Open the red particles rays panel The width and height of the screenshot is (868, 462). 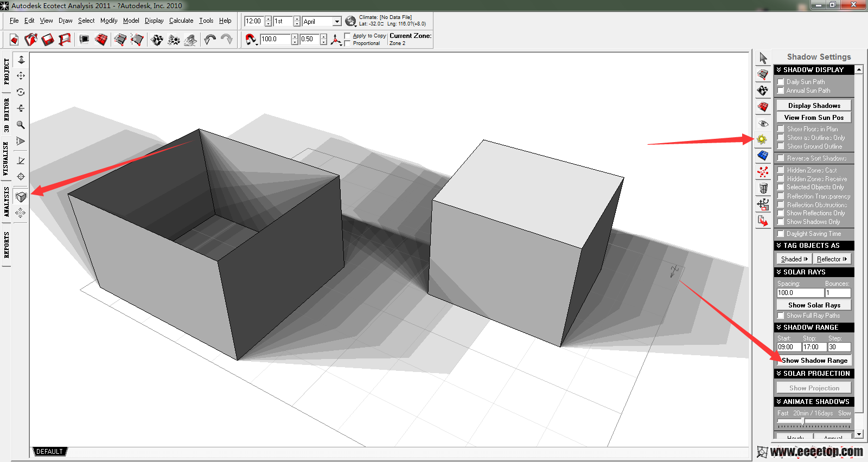pyautogui.click(x=763, y=172)
